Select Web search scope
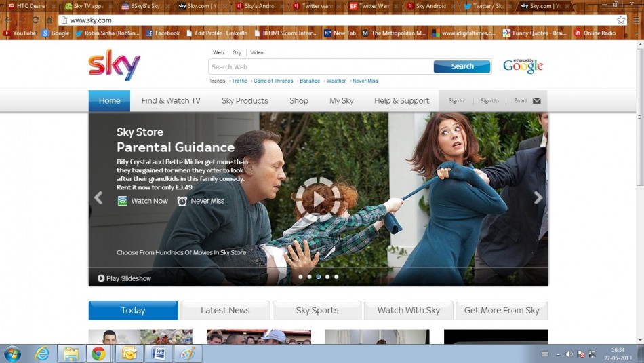The height and width of the screenshot is (363, 644). click(x=218, y=52)
